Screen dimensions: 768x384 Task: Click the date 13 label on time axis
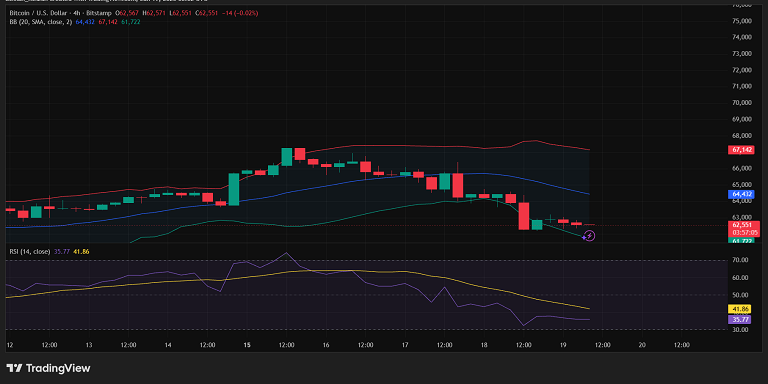pos(89,345)
